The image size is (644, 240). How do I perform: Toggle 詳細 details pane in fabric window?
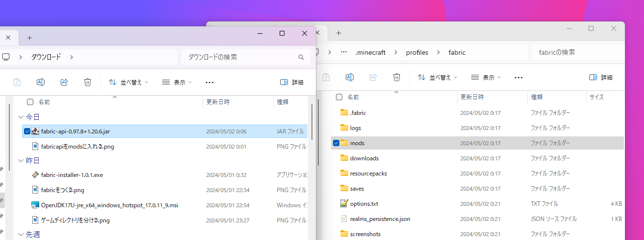[x=601, y=77]
